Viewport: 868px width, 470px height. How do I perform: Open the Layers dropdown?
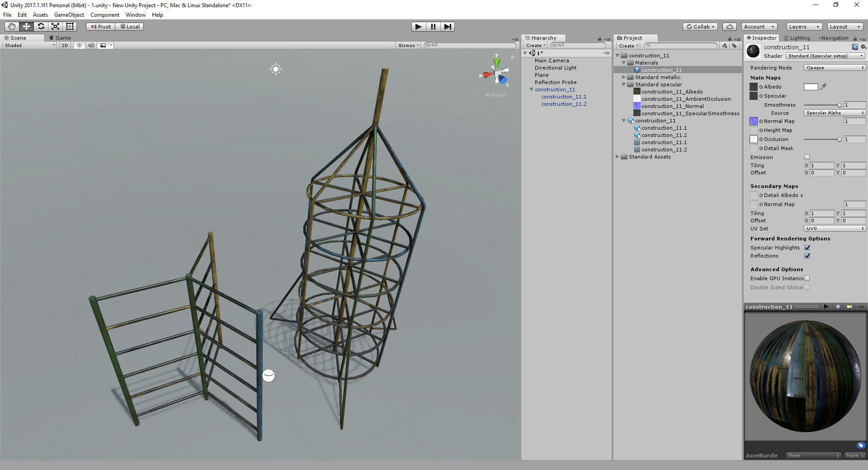pyautogui.click(x=804, y=27)
